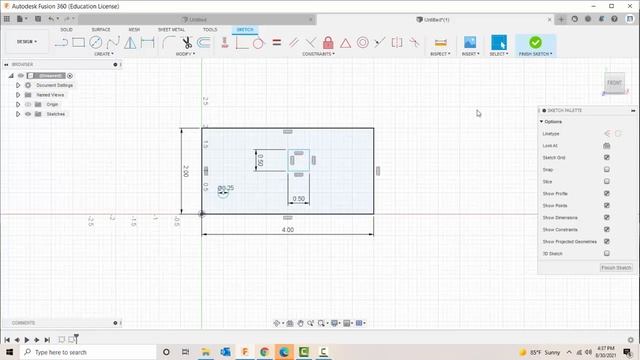Click the Measure inspect icon
Viewport: 640px width, 360px height.
coord(440,42)
